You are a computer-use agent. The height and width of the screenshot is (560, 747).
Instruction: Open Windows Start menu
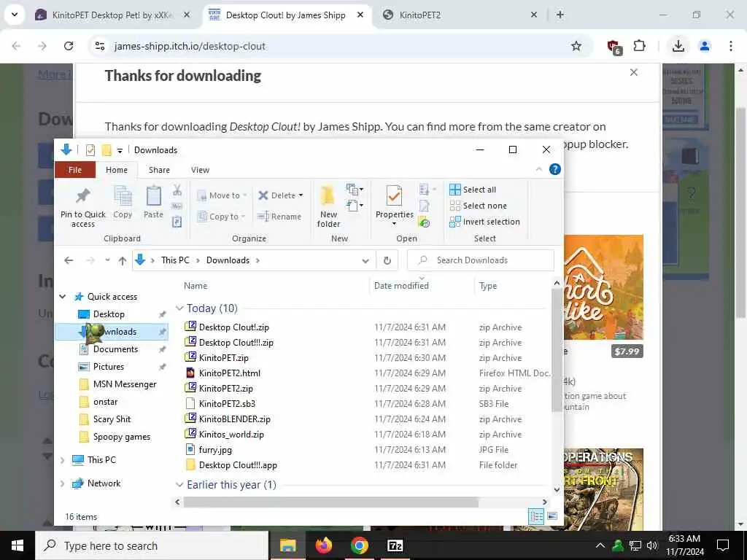[18, 545]
